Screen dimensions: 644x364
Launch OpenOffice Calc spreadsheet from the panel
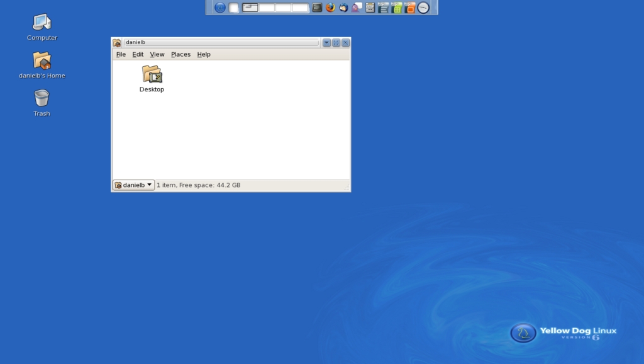(396, 8)
